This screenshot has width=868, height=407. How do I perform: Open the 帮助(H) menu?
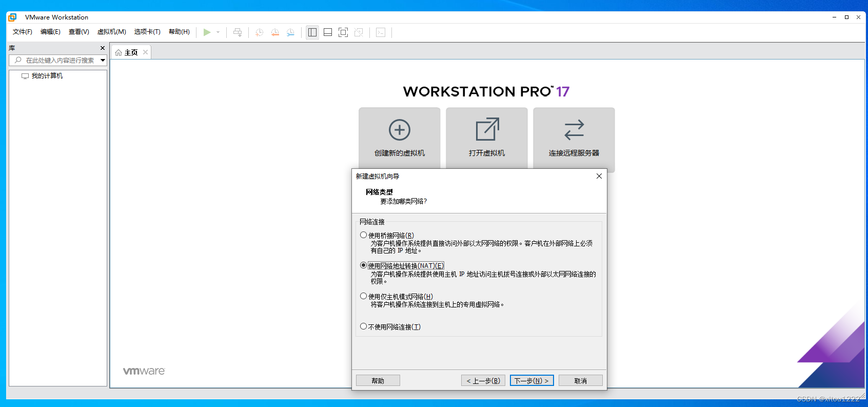[x=179, y=32]
